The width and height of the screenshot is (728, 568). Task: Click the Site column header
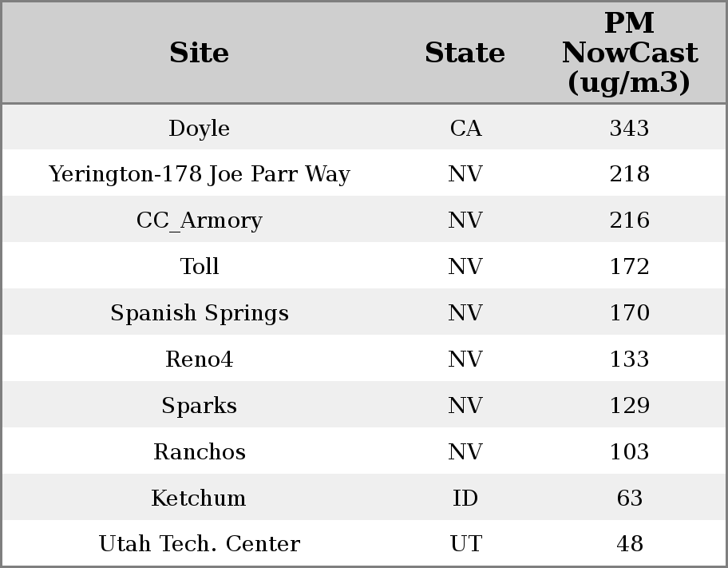coord(200,53)
